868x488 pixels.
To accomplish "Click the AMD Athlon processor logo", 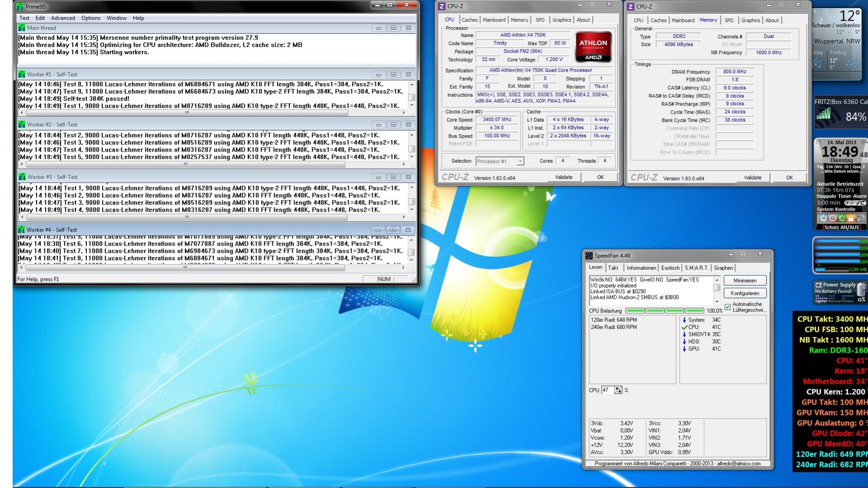I will [x=593, y=47].
